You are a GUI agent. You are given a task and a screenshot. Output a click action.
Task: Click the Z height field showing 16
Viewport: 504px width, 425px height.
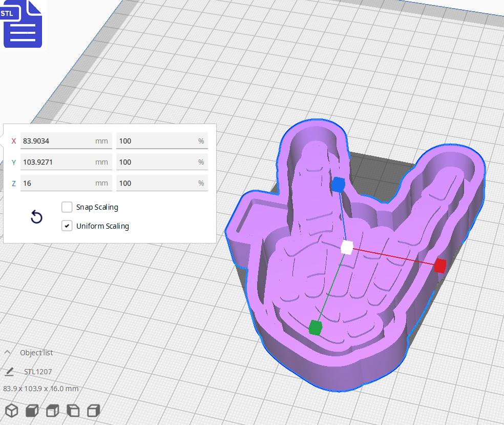point(66,183)
